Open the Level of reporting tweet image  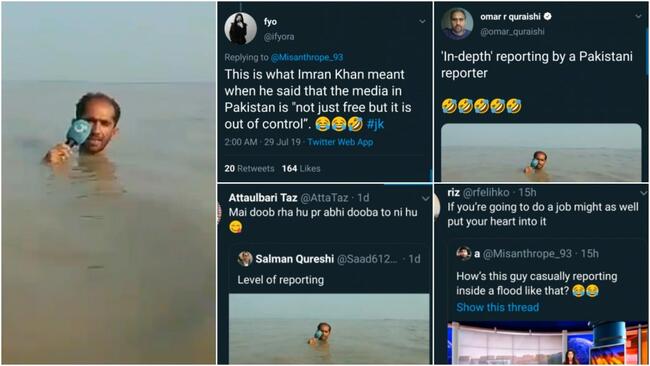tap(329, 329)
